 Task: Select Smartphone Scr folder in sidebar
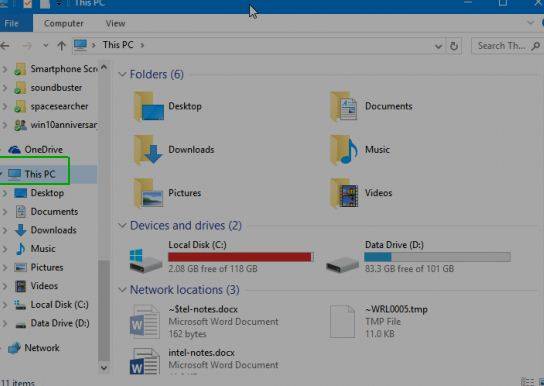click(56, 69)
